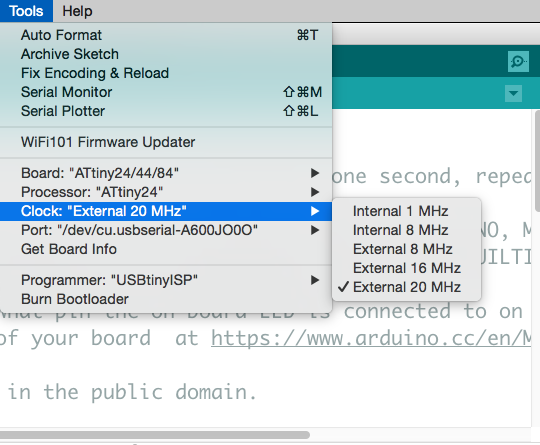Screen dimensions: 540x445
Task: Click the words "one second," in editor
Action: [x=396, y=177]
